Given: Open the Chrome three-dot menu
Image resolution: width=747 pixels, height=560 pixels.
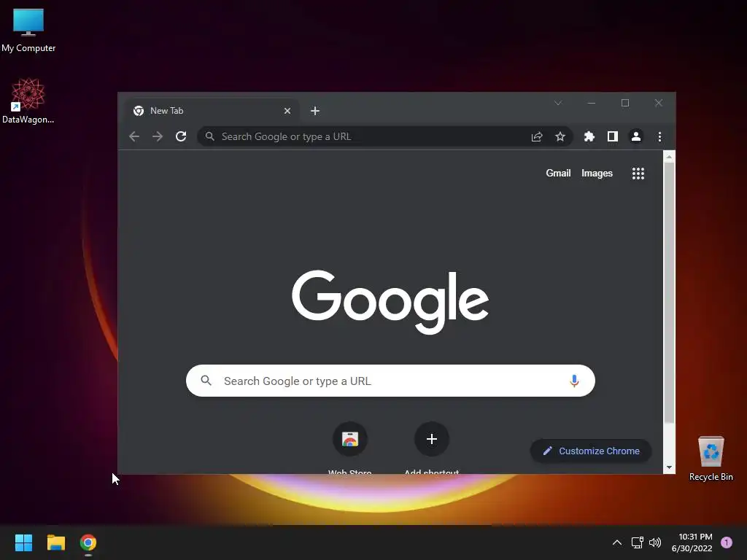Looking at the screenshot, I should click(x=659, y=136).
